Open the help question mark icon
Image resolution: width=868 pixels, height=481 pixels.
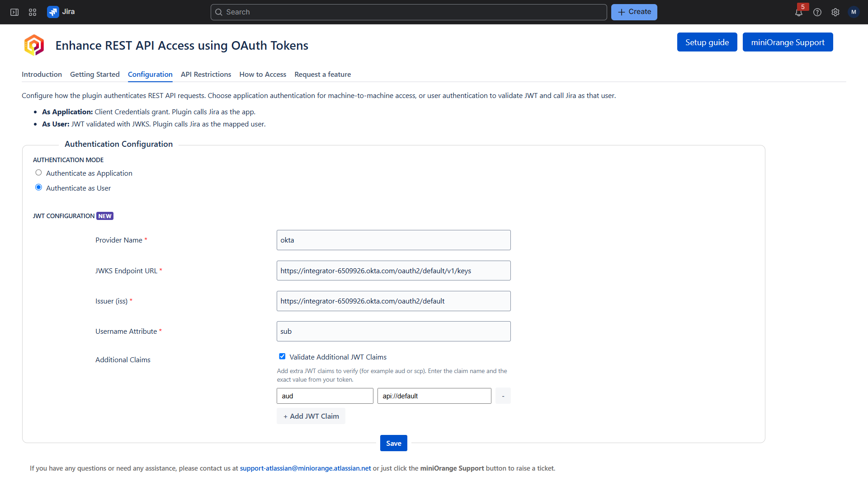(x=817, y=12)
